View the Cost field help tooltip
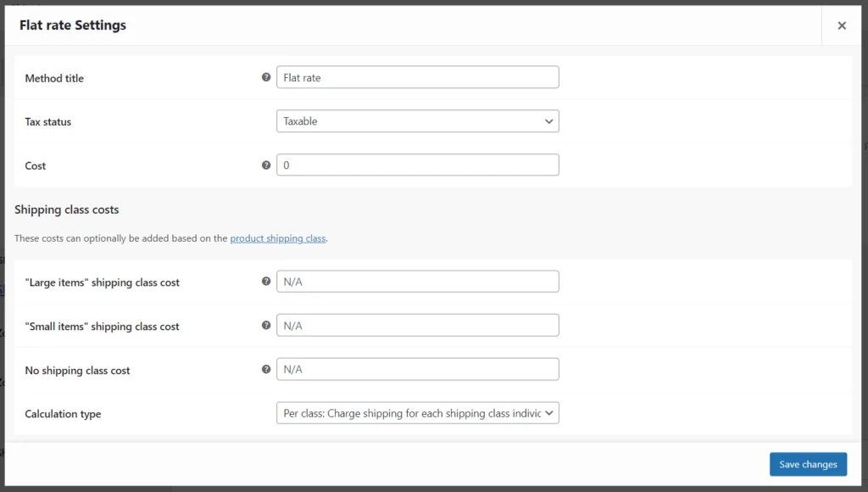Screen dimensions: 868x492 [x=266, y=165]
